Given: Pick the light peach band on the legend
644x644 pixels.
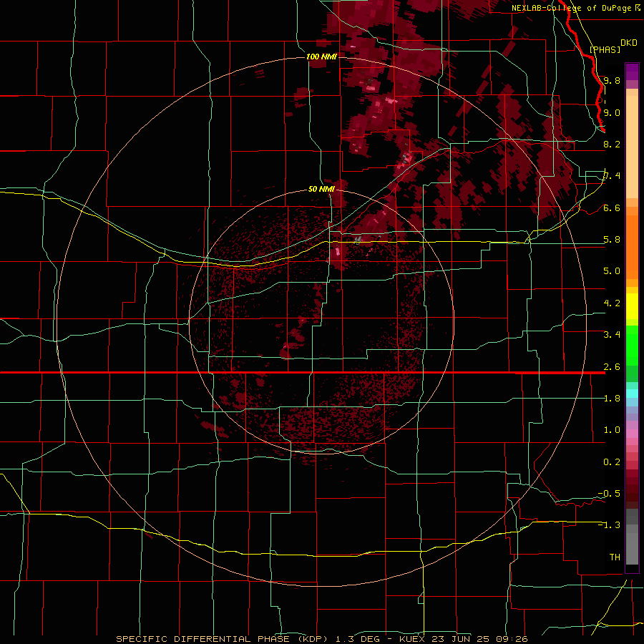Looking at the screenshot, I should [x=632, y=147].
